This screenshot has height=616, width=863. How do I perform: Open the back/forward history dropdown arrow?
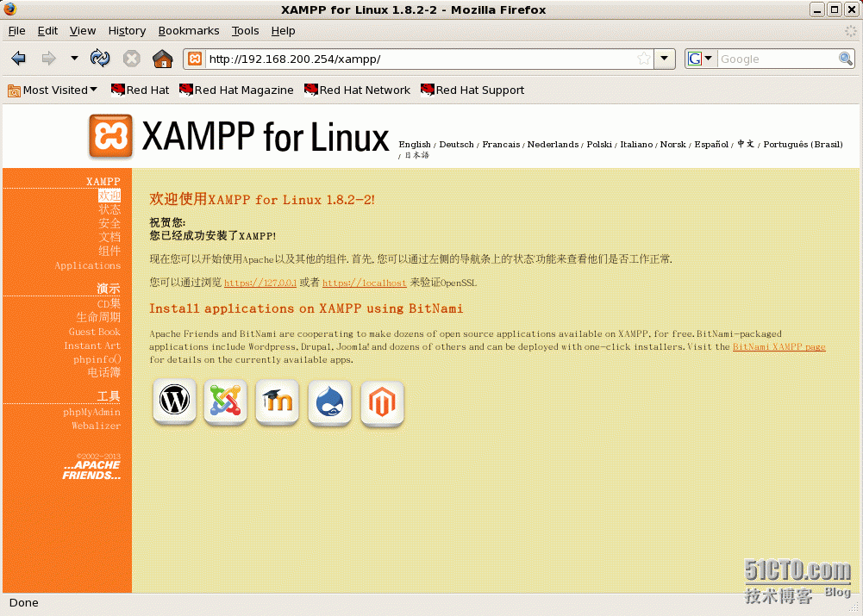pyautogui.click(x=74, y=58)
